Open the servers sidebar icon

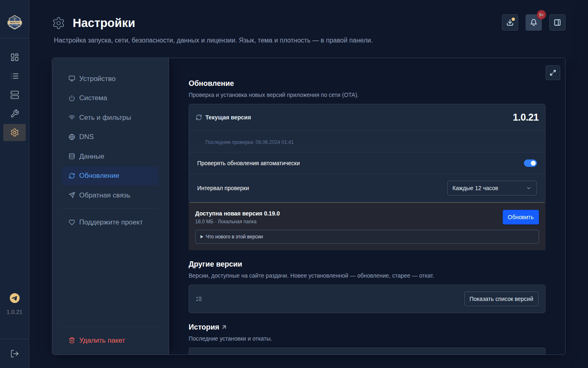[x=15, y=95]
